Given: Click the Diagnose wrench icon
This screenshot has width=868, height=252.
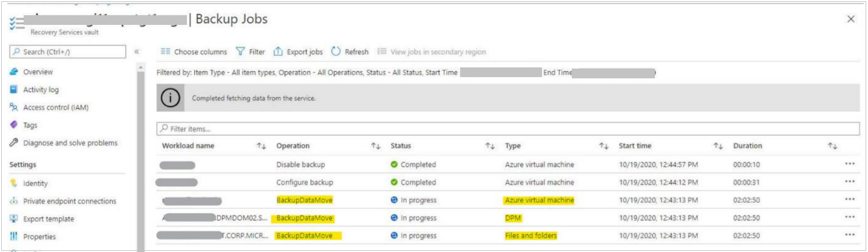Looking at the screenshot, I should 14,143.
